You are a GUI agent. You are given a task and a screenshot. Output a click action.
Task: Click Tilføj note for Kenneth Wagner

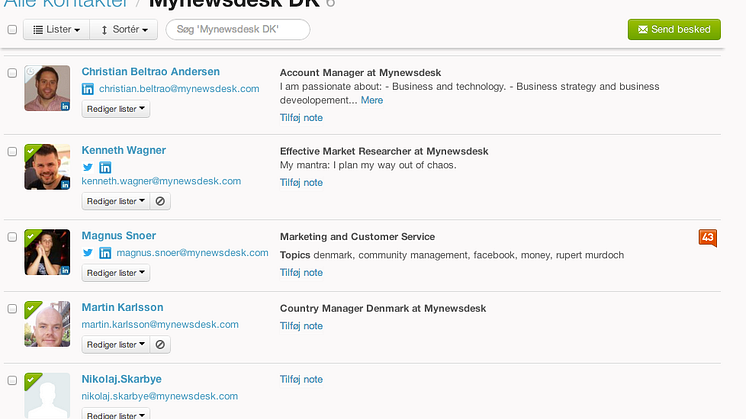point(301,183)
